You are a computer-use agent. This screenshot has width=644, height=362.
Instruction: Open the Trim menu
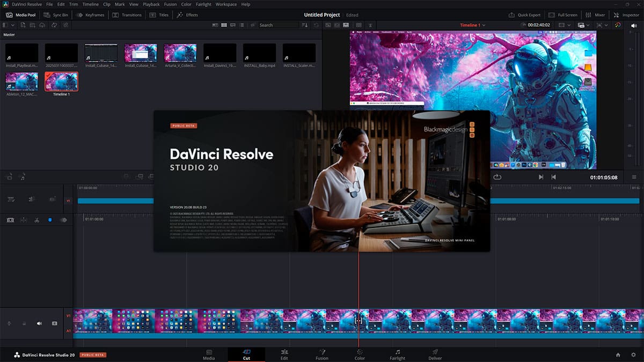coord(74,4)
